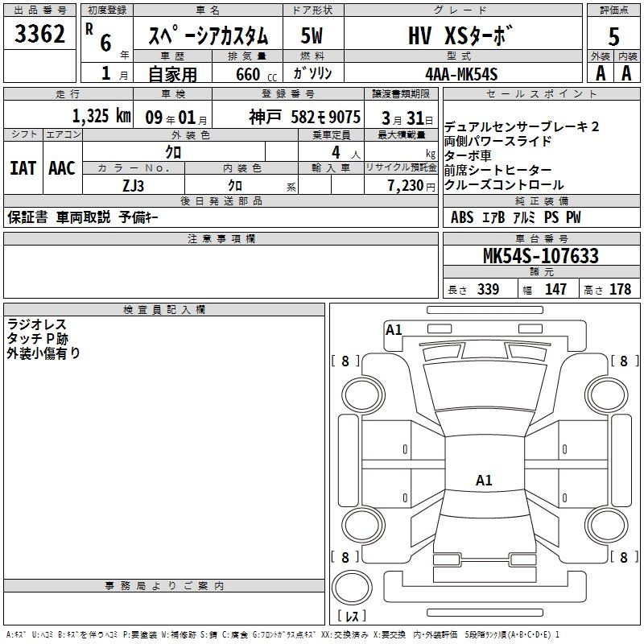Select inspection date 09年01月

click(x=176, y=118)
